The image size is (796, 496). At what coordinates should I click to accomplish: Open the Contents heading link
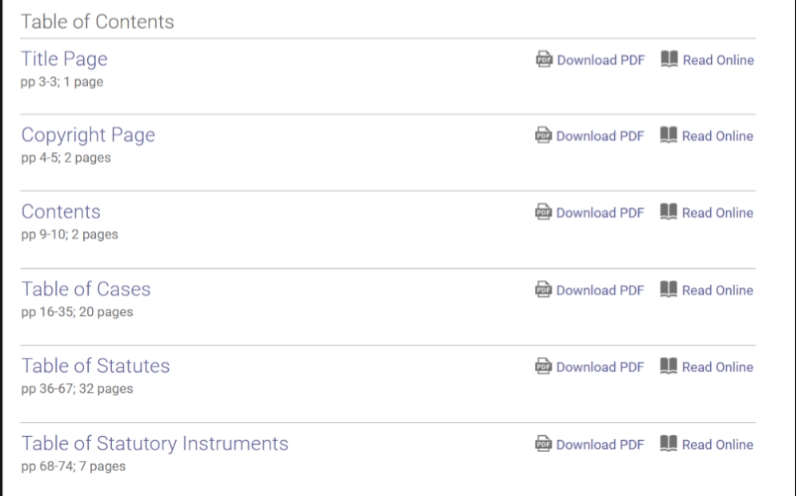61,212
